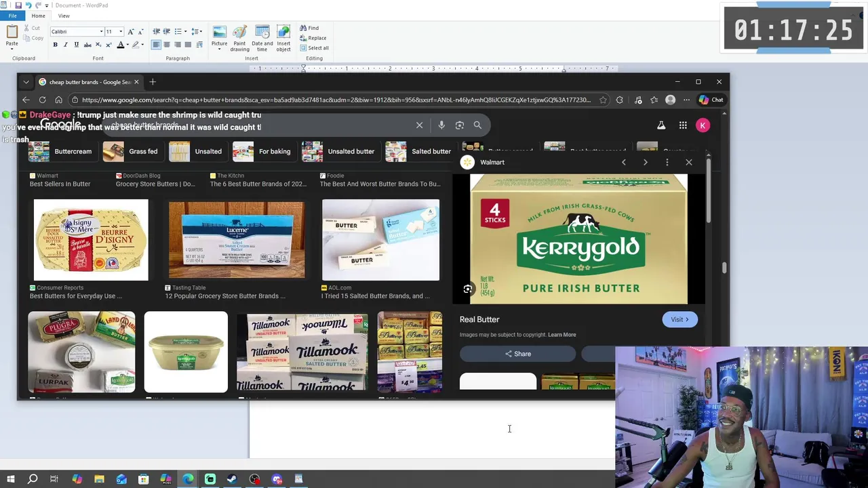Image resolution: width=868 pixels, height=488 pixels.
Task: Clear Google search box with X
Action: (419, 125)
